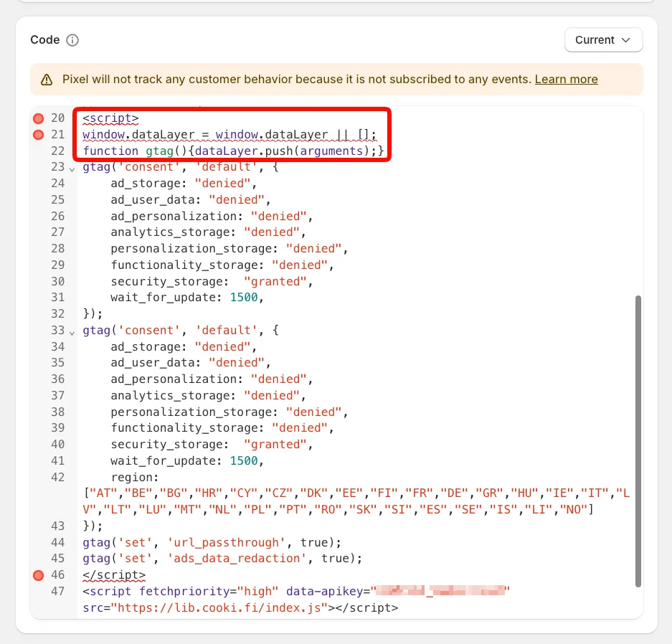This screenshot has width=672, height=644.
Task: Open the Current version dropdown
Action: click(x=603, y=40)
